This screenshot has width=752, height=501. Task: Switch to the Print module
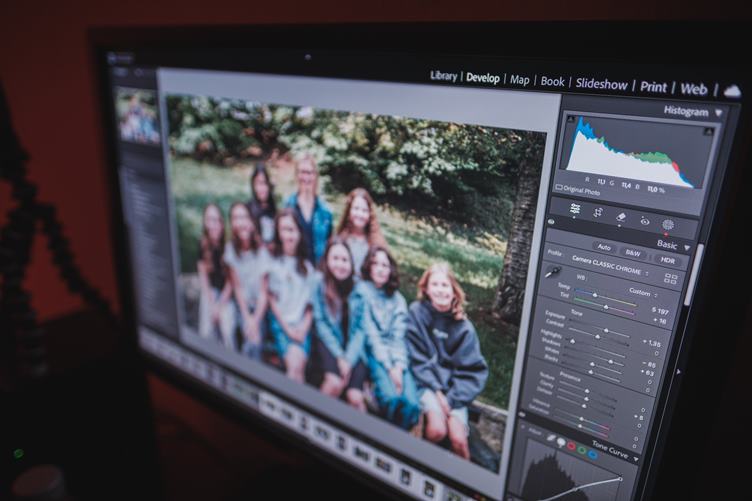pyautogui.click(x=653, y=87)
